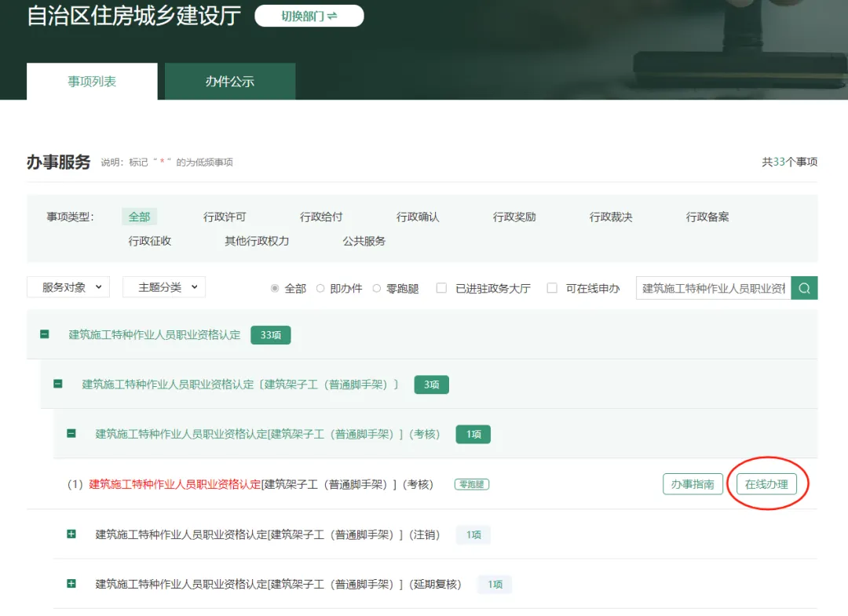The height and width of the screenshot is (616, 848).
Task: Select the 事项列表 tab
Action: click(92, 82)
